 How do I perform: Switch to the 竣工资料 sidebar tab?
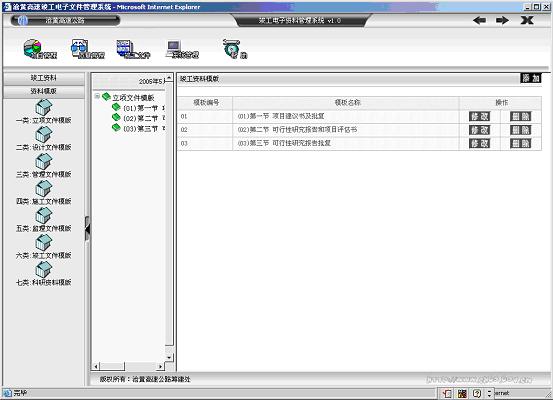(44, 78)
